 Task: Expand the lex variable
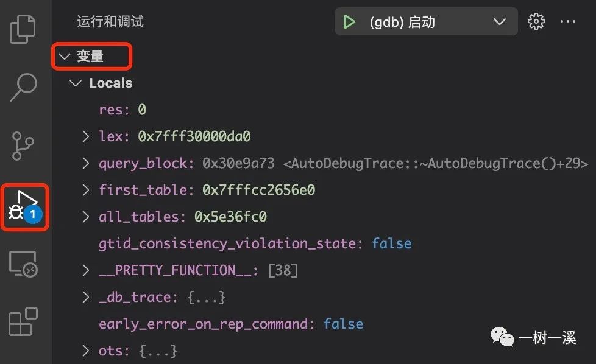85,136
